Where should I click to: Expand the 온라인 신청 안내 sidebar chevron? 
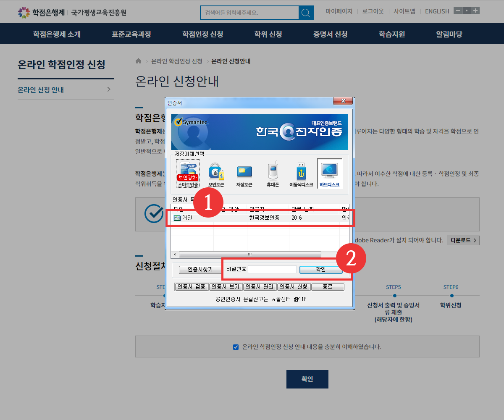pyautogui.click(x=109, y=89)
